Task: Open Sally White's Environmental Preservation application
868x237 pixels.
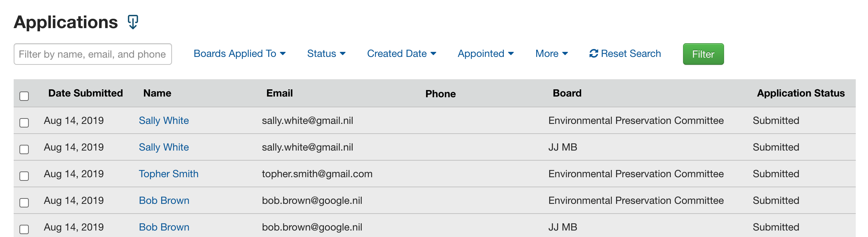Action: coord(164,121)
